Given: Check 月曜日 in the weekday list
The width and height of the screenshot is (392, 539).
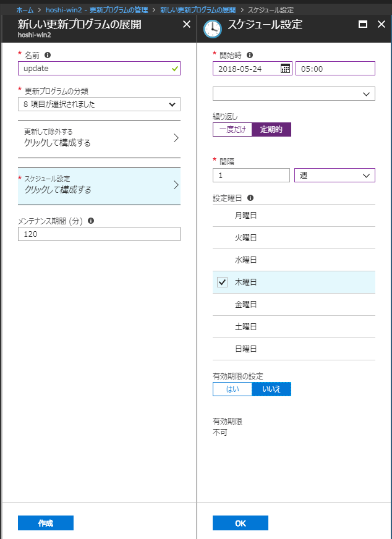Looking at the screenshot, I should (294, 216).
